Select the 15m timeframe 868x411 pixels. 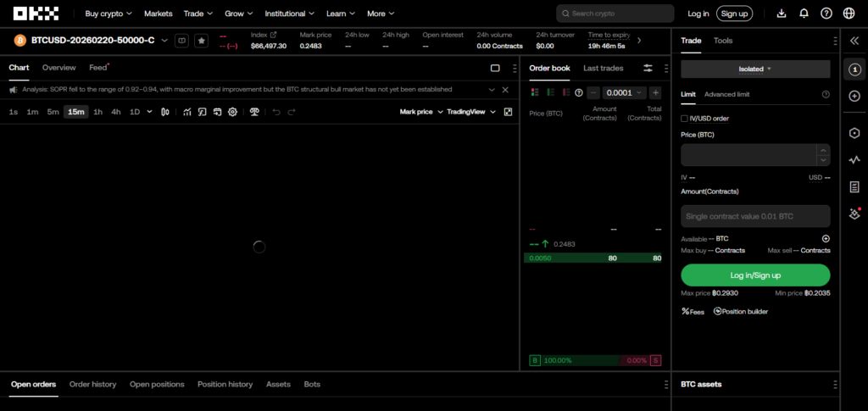coord(75,112)
